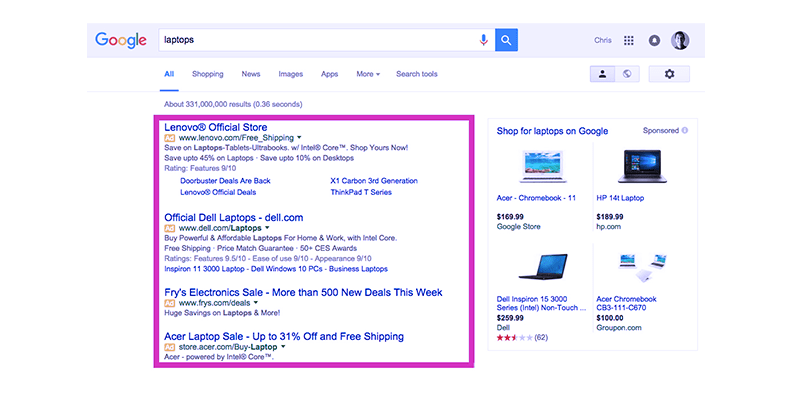The height and width of the screenshot is (400, 800).
Task: Open the Dell Inspiron 15 3000 Series title
Action: coord(541,303)
